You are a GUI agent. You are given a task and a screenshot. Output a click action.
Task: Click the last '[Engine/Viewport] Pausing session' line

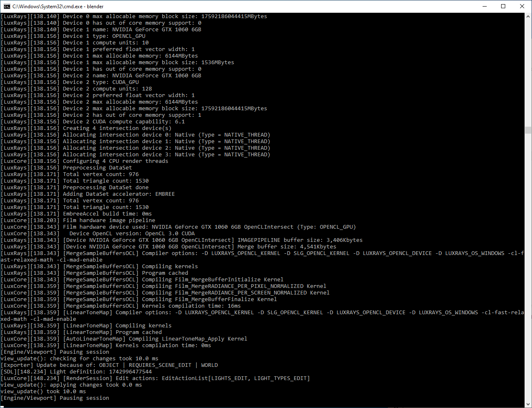[55, 398]
